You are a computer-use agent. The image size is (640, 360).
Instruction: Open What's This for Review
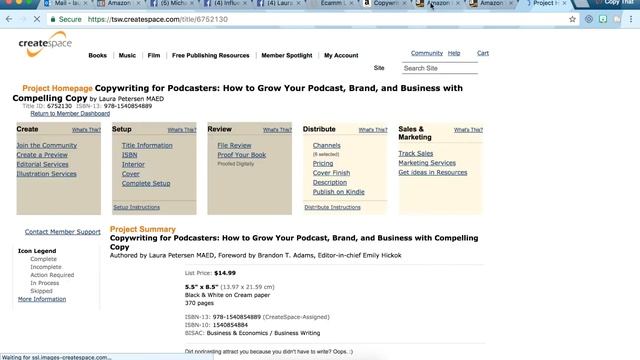click(277, 130)
